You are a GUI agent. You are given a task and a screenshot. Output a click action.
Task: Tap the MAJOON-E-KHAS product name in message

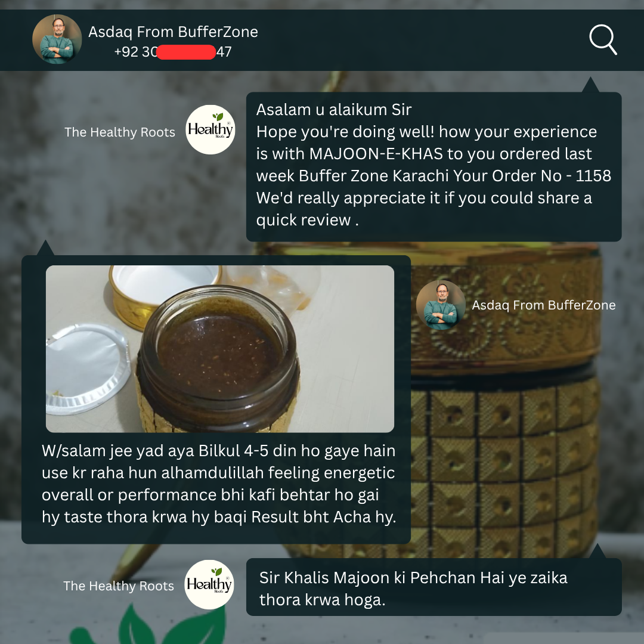(376, 154)
